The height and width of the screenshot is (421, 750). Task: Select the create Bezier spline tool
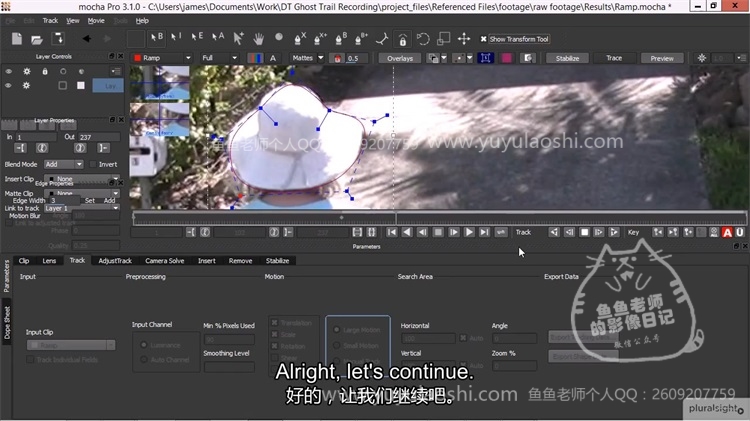coord(341,38)
